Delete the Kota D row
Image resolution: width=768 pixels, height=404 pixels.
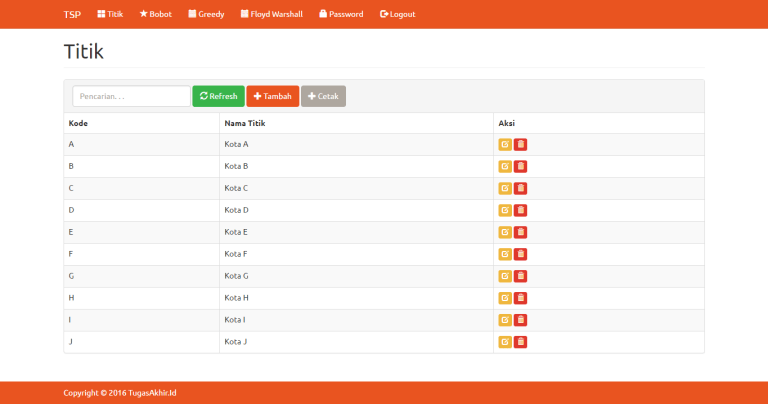(x=521, y=210)
